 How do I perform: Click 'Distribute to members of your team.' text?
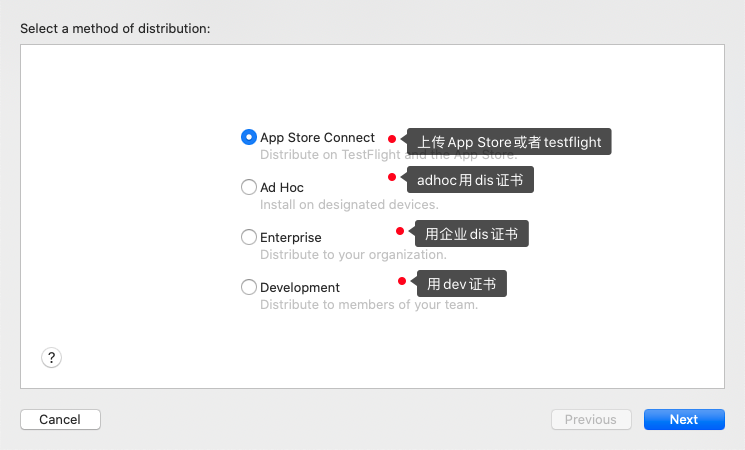click(369, 305)
